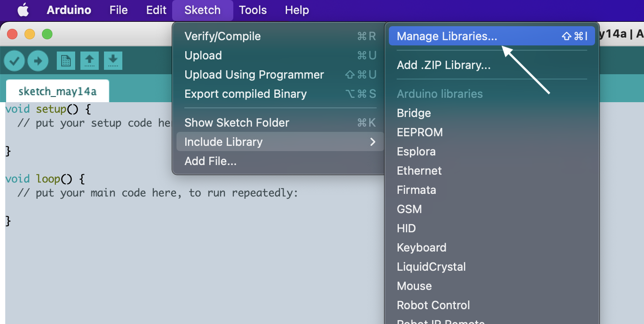Click the yellow minimize window button
This screenshot has width=644, height=324.
click(30, 34)
